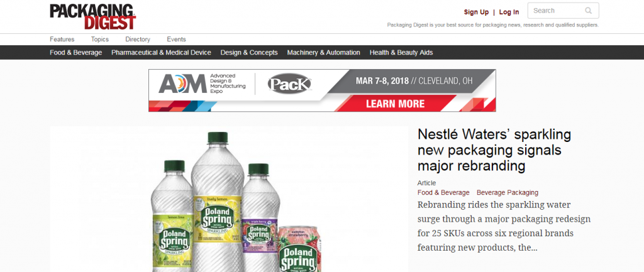Click the LEARN MORE banner button
This screenshot has width=644, height=272.
395,104
